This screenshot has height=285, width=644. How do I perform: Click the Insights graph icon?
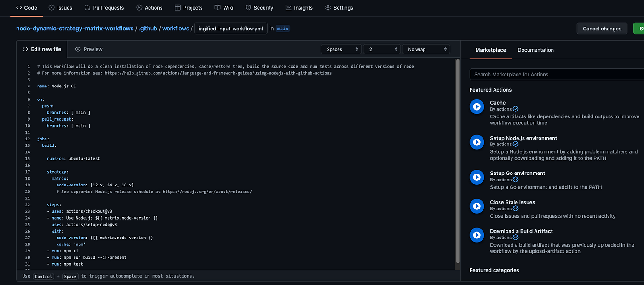288,8
